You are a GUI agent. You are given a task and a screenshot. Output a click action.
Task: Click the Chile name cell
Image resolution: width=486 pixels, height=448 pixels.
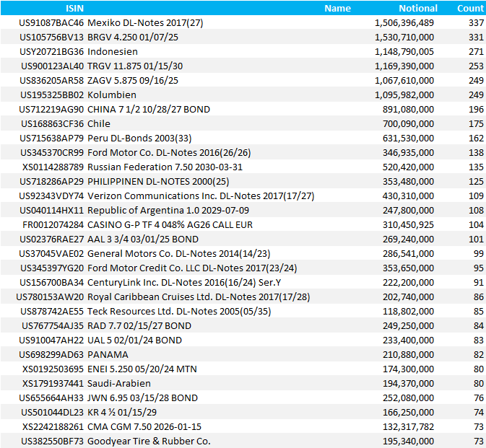(x=98, y=124)
